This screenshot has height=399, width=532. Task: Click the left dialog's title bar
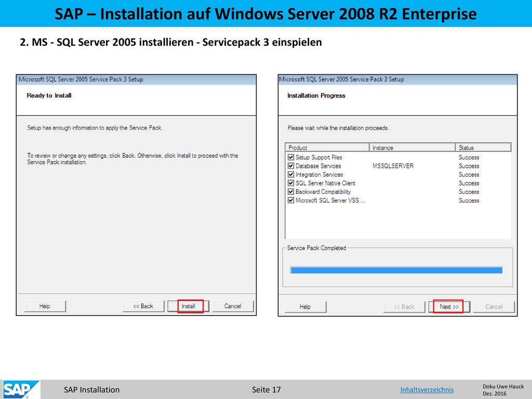[136, 79]
